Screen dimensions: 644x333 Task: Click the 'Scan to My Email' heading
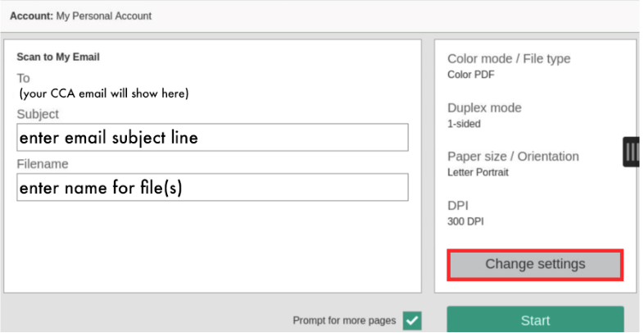[58, 57]
